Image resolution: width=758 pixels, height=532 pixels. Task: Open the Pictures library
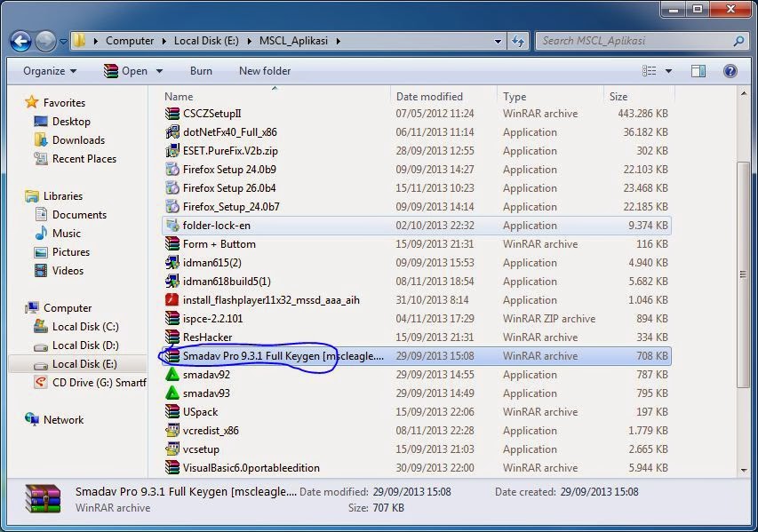tap(70, 252)
